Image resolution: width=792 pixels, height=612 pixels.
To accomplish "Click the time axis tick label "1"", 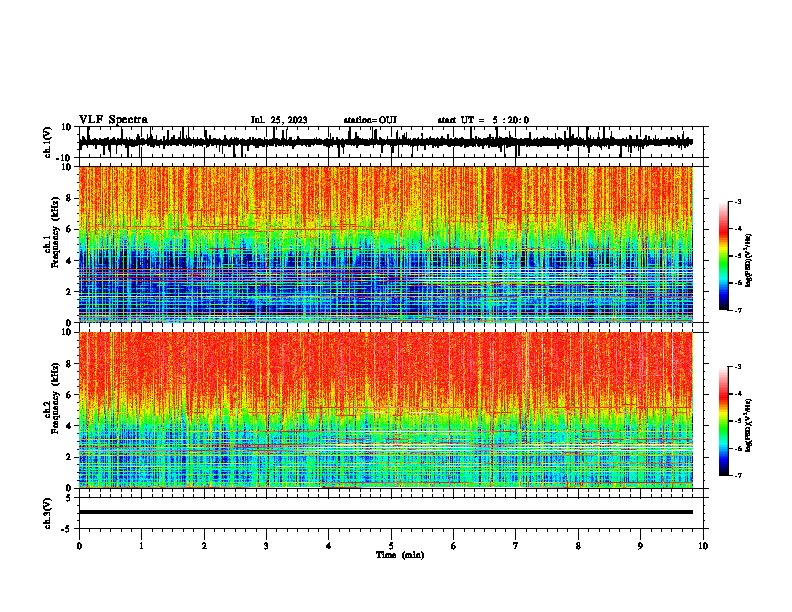I will click(x=141, y=546).
